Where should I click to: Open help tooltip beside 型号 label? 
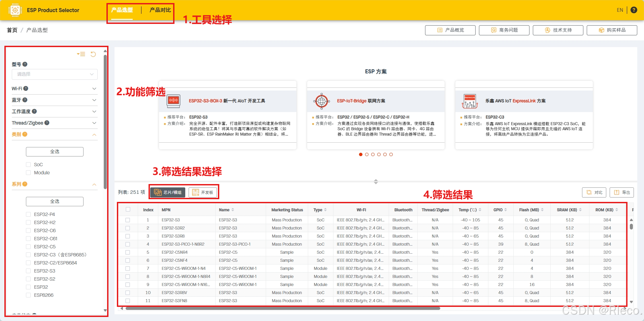25,64
